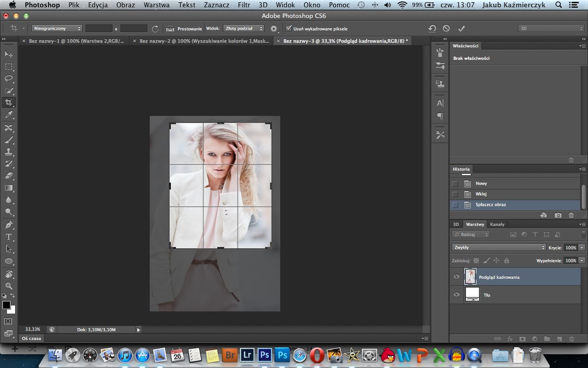Open the Filtr menu

tap(244, 5)
